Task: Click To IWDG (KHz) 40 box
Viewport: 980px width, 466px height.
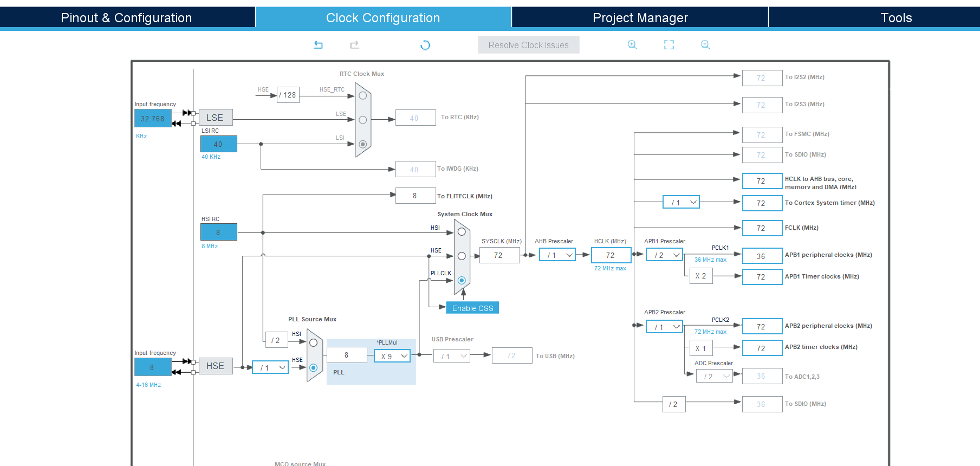Action: pos(416,169)
